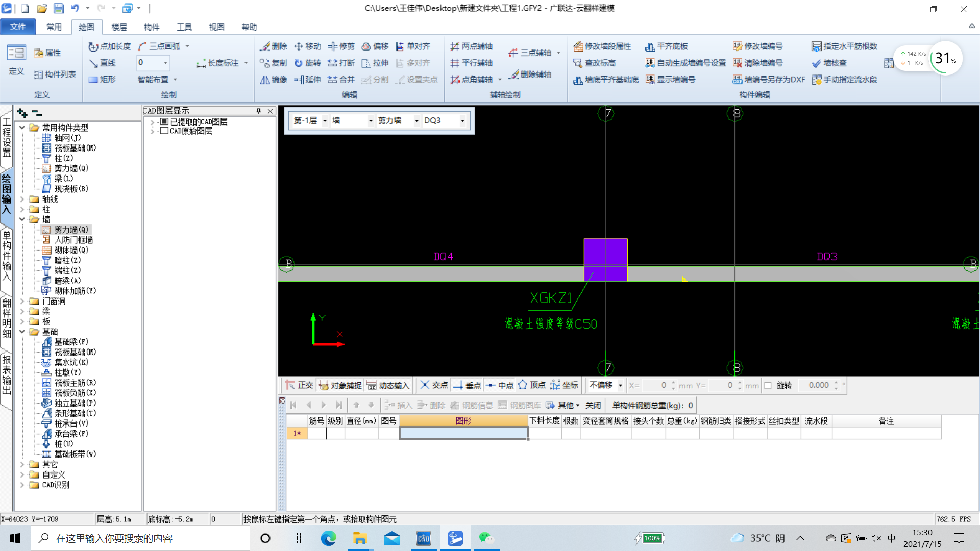The image size is (980, 551).
Task: Click the Windows search box
Action: (140, 538)
